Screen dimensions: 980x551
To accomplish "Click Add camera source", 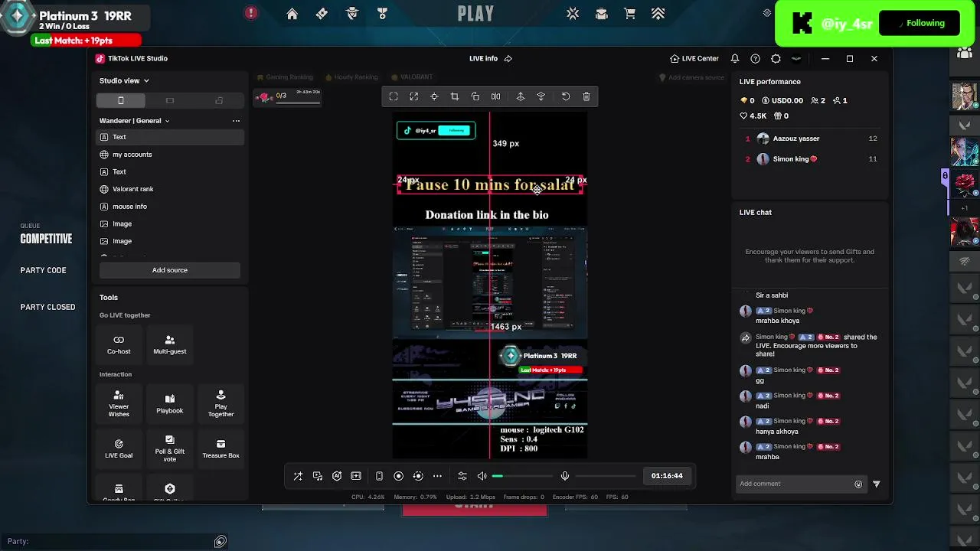I will click(x=691, y=77).
